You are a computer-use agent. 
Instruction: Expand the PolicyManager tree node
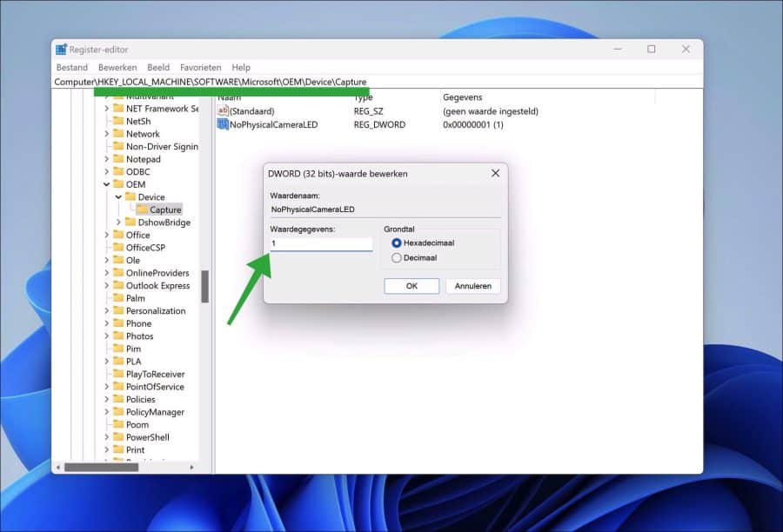click(x=106, y=412)
